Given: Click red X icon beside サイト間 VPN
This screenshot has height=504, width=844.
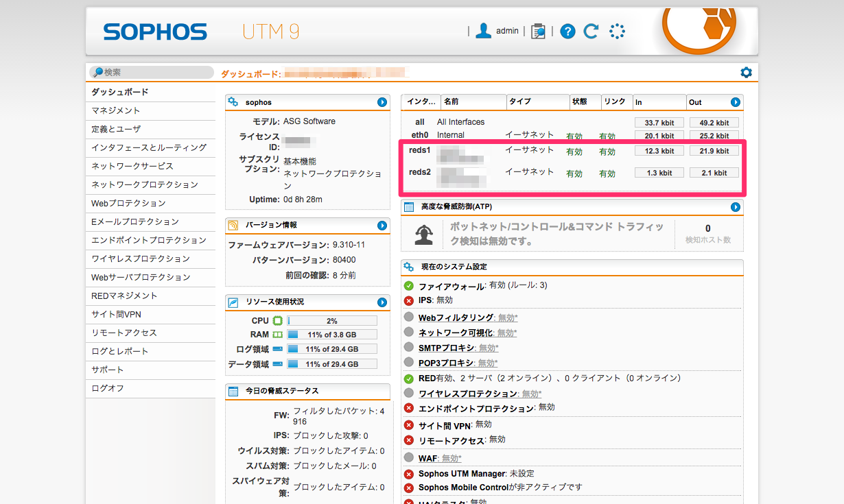Looking at the screenshot, I should [409, 425].
